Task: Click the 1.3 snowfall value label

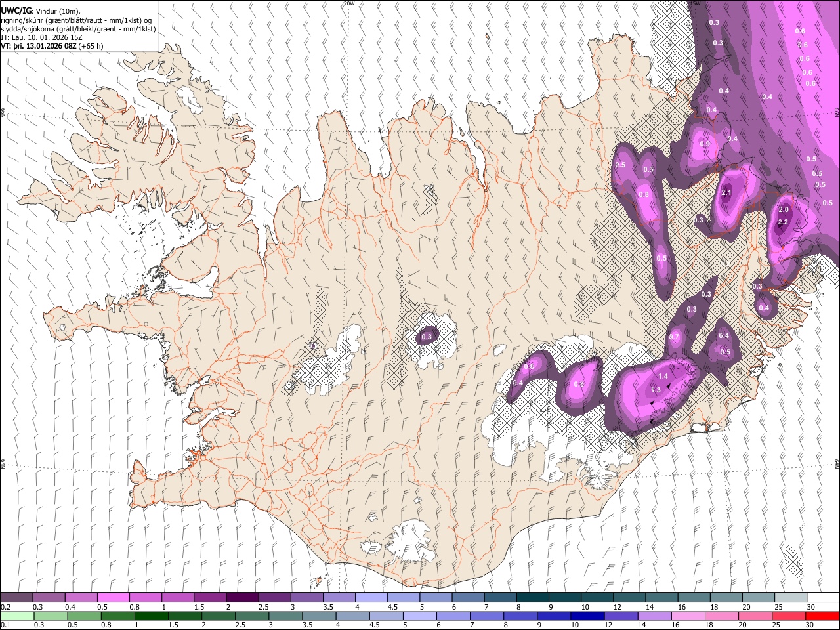Action: 656,390
